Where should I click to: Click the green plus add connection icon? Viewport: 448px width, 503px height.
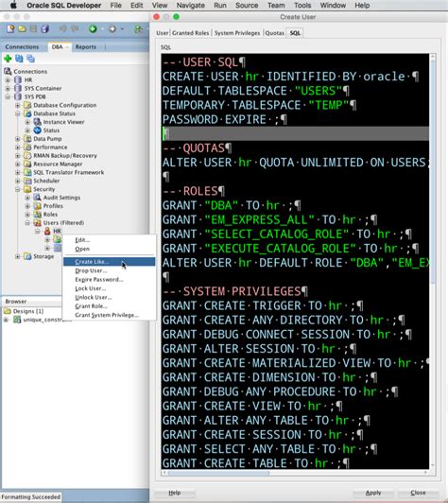coord(8,59)
